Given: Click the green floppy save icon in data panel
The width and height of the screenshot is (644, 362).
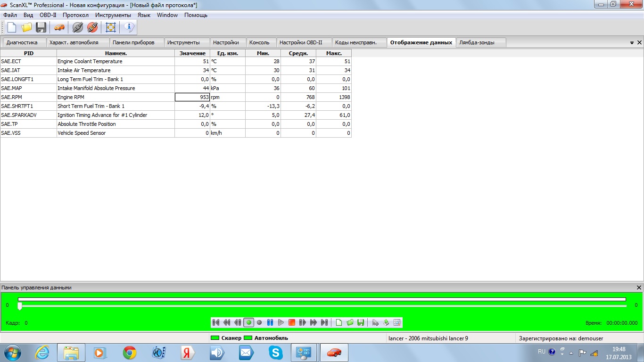Looking at the screenshot, I should click(361, 322).
